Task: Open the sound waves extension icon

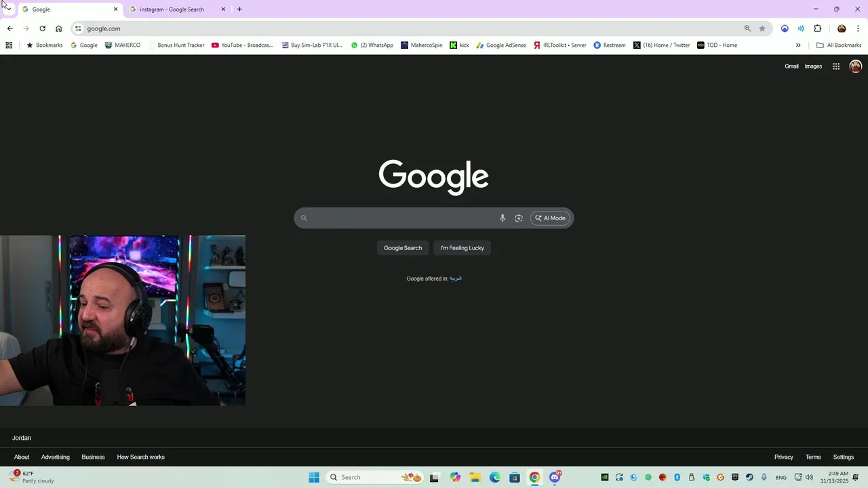Action: [x=801, y=28]
